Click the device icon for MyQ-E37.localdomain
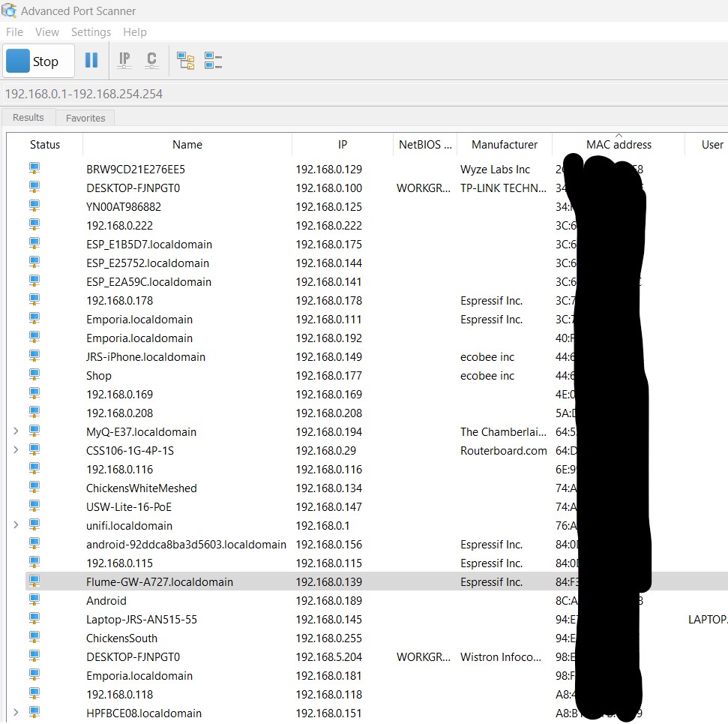The height and width of the screenshot is (724, 728). 34,431
